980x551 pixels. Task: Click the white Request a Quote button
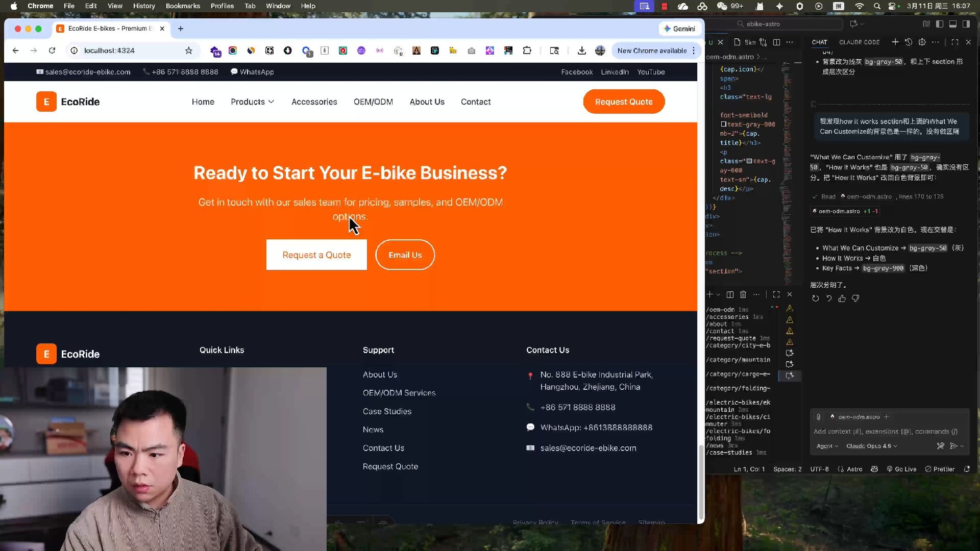316,255
